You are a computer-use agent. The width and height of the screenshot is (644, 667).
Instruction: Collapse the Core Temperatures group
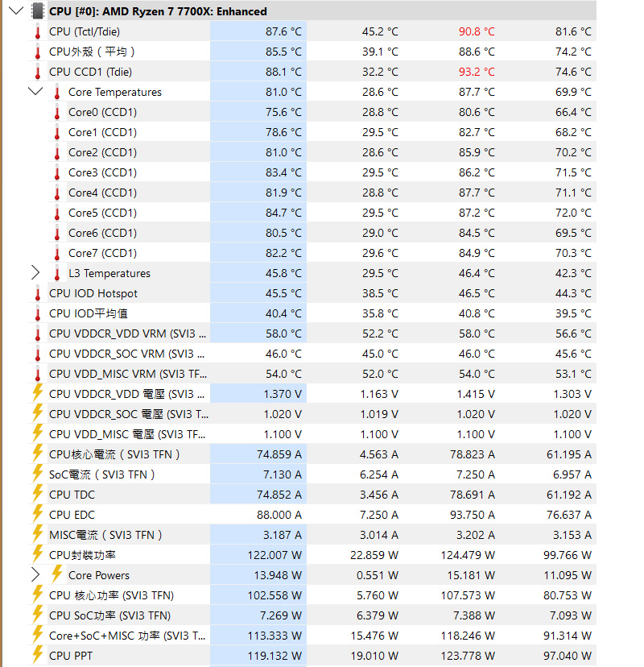(x=35, y=91)
